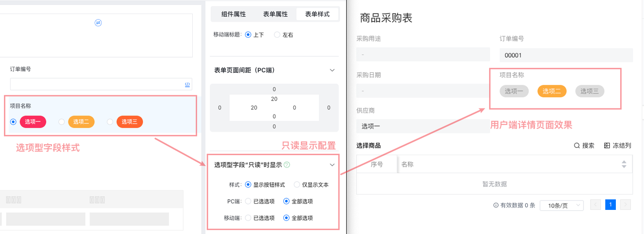Click the 订单编号 input field in designer
The image size is (644, 234).
point(97,84)
